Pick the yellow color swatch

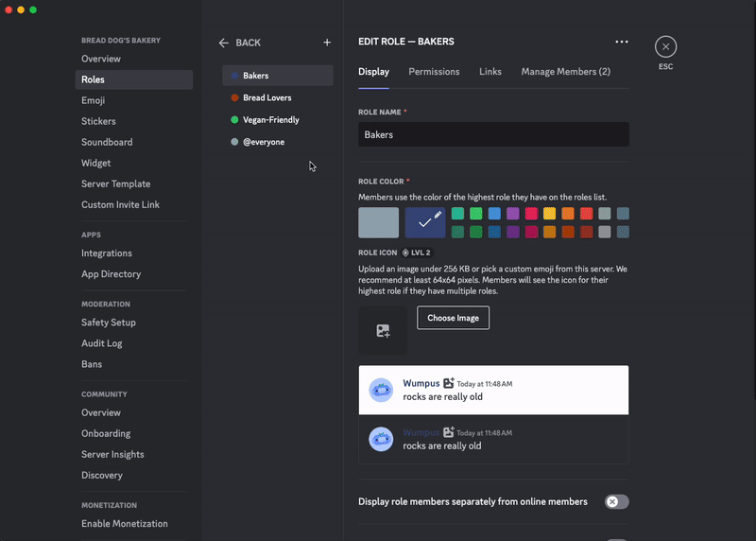[x=550, y=214]
